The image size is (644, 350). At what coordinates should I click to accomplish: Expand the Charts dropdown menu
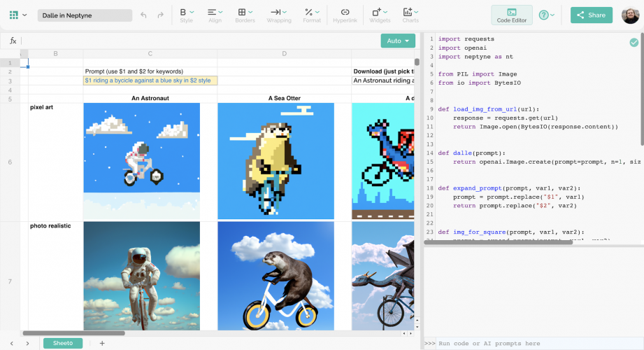point(410,15)
